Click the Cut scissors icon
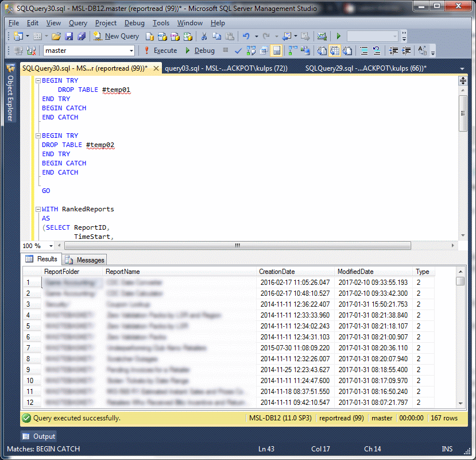Viewport: 476px width, 460px height. point(203,36)
